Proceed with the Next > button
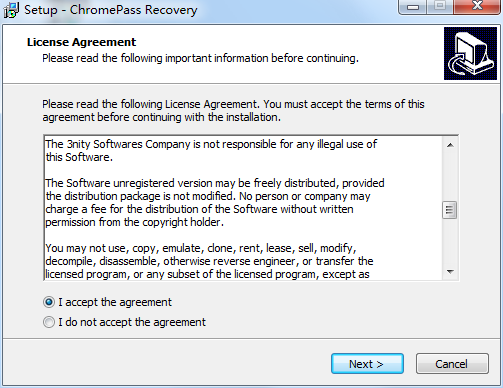 pos(367,364)
